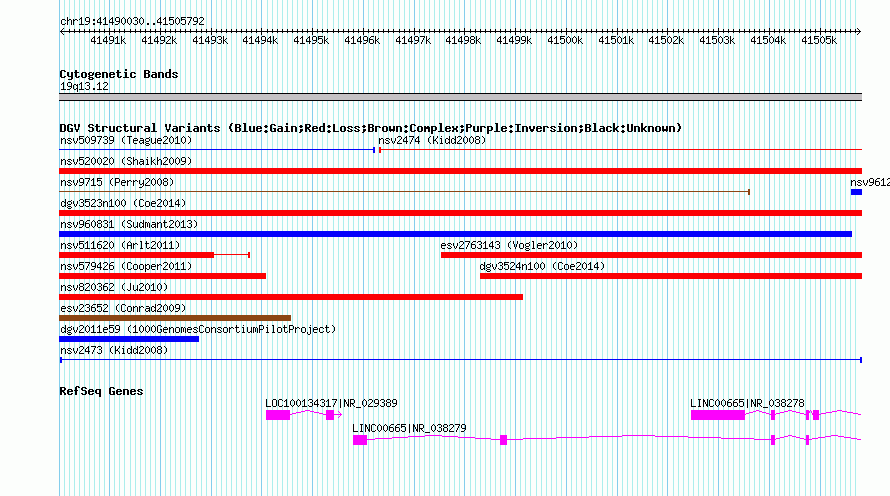
Task: Select the esv2763143 red loss bar
Action: coord(652,255)
